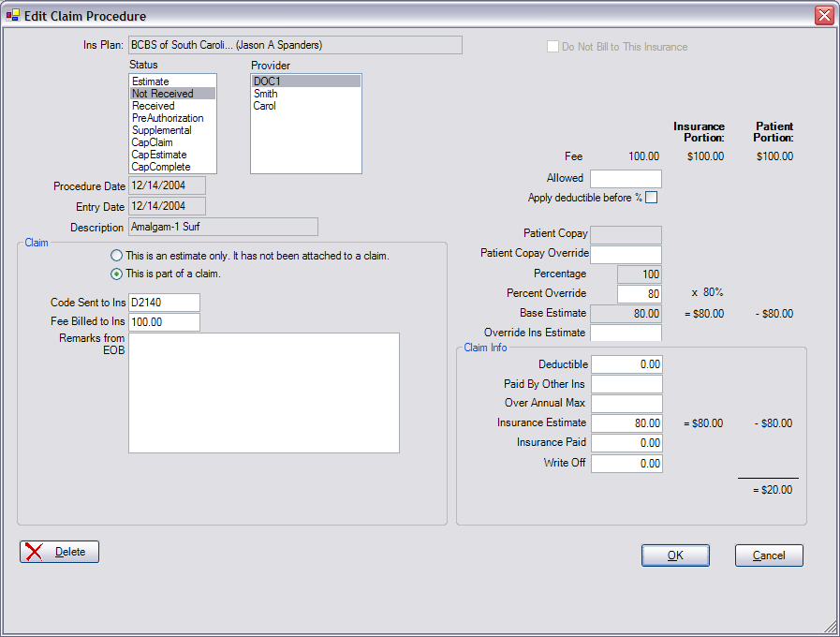The width and height of the screenshot is (840, 637).
Task: Select 'This is part of a claim' radio
Action: [x=116, y=274]
